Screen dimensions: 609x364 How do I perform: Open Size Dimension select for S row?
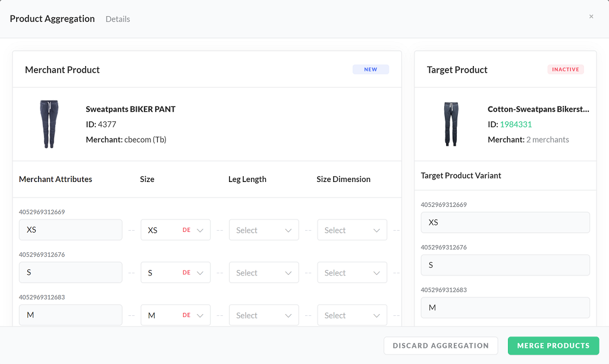click(x=352, y=273)
